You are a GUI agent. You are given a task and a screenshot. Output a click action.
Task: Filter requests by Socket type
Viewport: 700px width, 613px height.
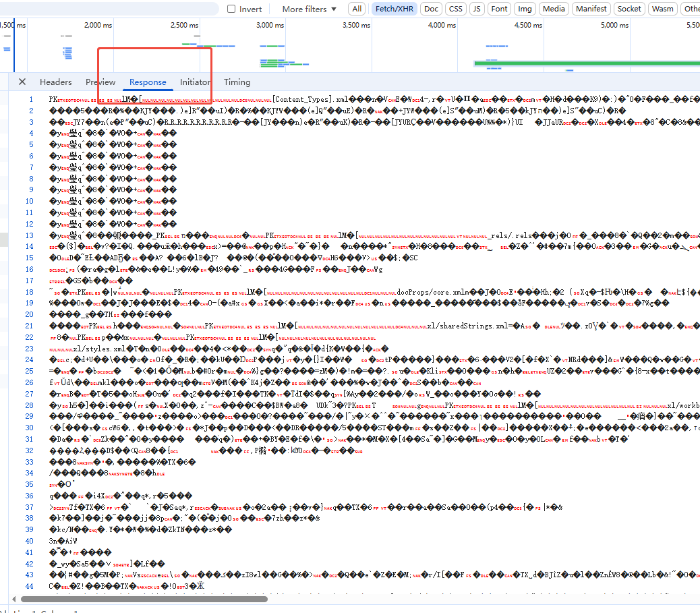click(629, 9)
